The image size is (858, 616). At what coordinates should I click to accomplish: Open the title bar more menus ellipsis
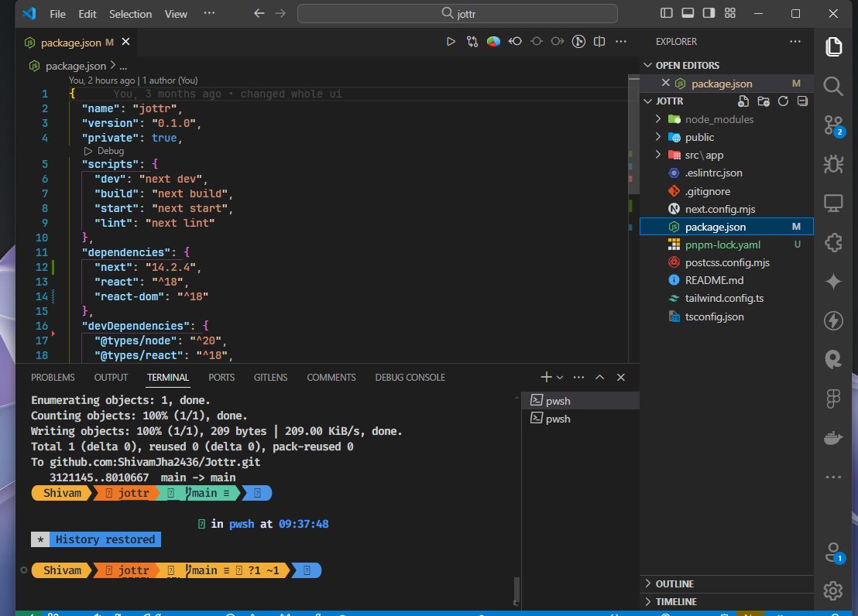tap(209, 13)
